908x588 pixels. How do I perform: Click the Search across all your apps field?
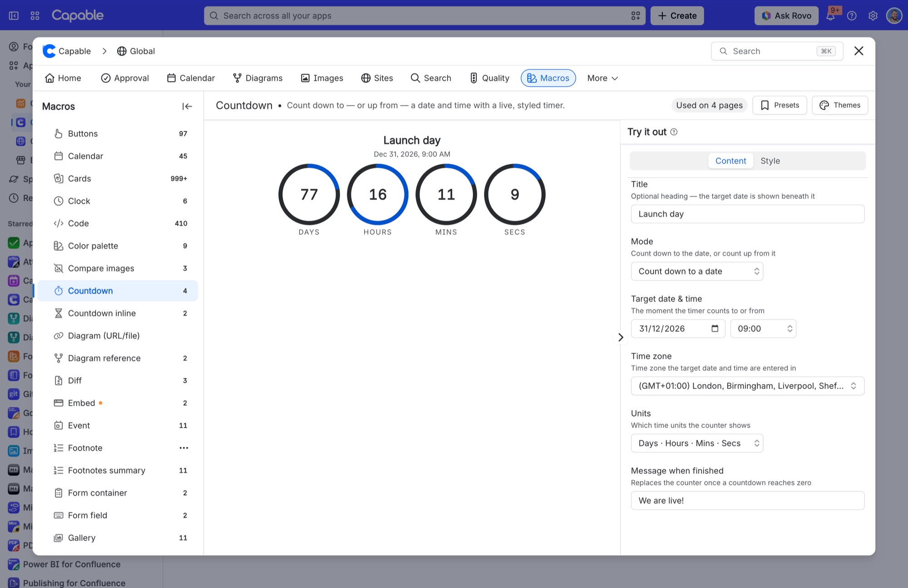point(424,16)
